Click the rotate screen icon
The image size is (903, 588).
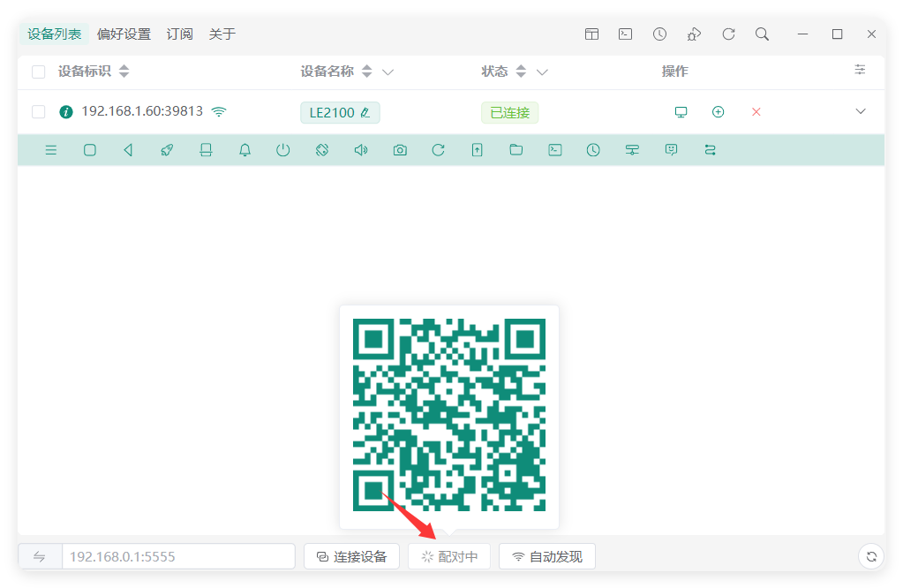pyautogui.click(x=322, y=150)
